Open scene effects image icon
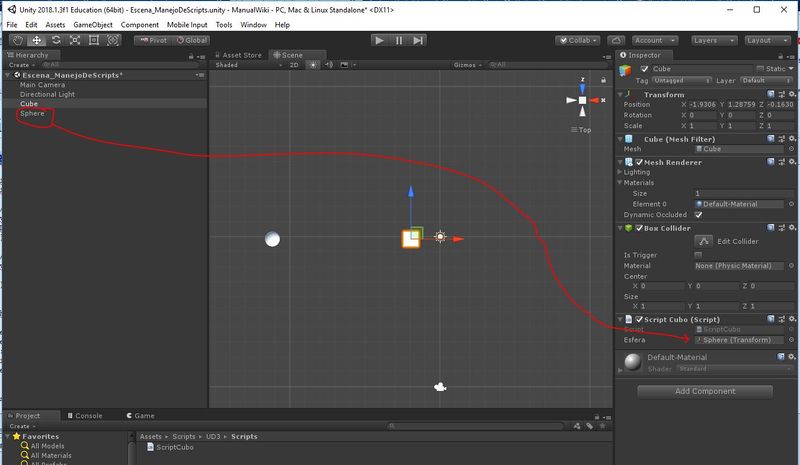 coord(344,65)
